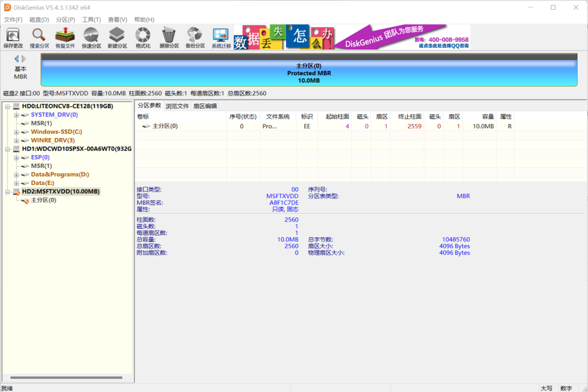Click the 保存更改 (Save changes) toolbar icon
588x392 pixels.
pyautogui.click(x=13, y=38)
